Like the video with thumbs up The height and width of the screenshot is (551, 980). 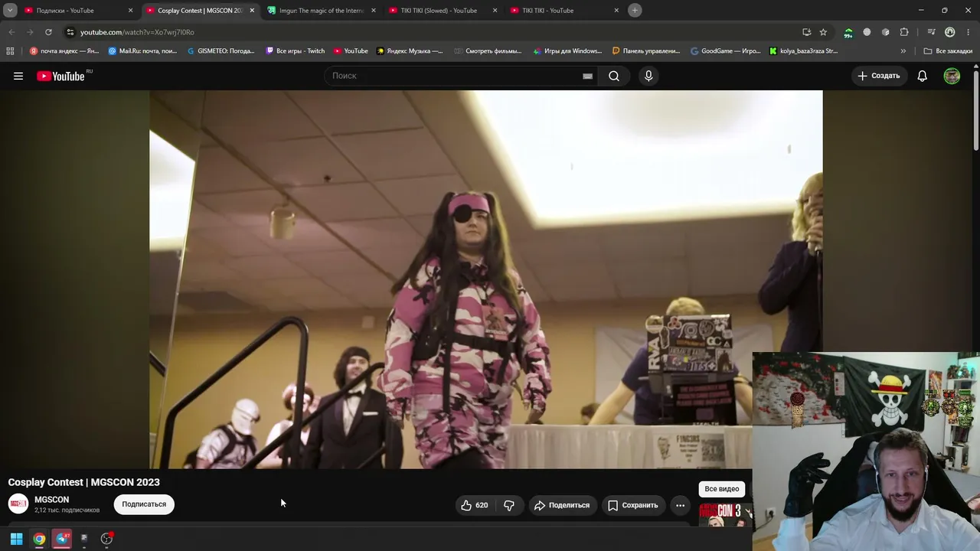pyautogui.click(x=475, y=505)
